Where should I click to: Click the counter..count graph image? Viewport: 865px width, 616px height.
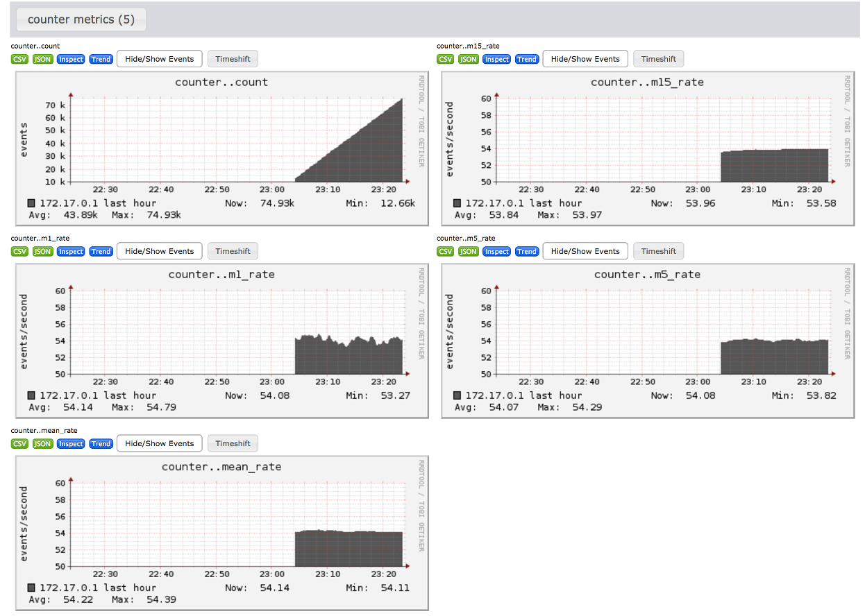pyautogui.click(x=221, y=148)
